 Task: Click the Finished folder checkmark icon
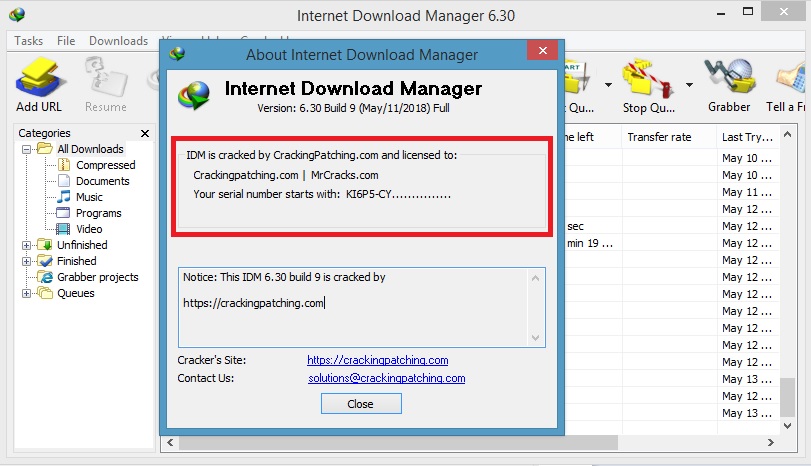pyautogui.click(x=45, y=261)
